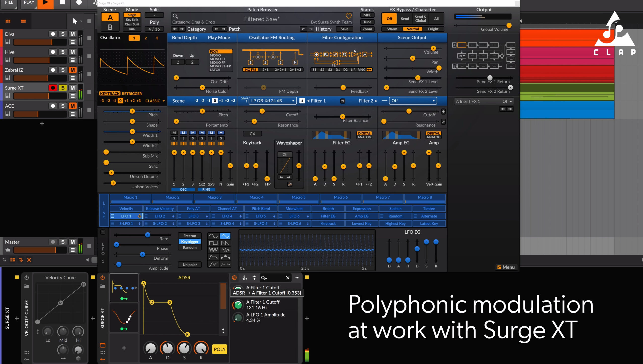Click the Save patch button
Viewport: 643px width, 364px height.
344,29
